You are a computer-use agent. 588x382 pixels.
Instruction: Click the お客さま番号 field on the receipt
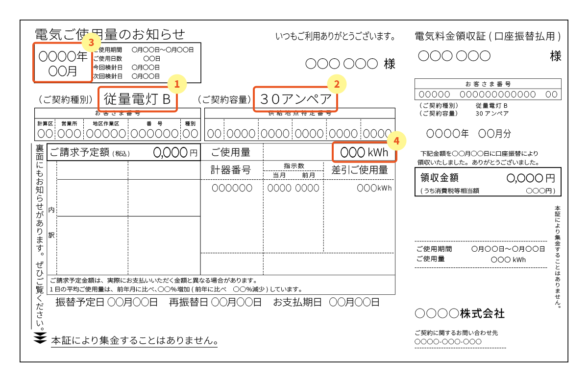[x=487, y=94]
